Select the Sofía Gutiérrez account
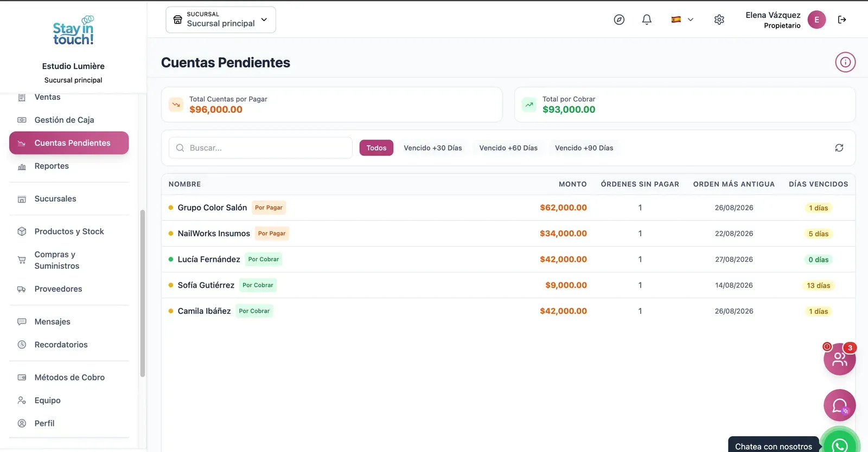The height and width of the screenshot is (452, 868). point(508,285)
